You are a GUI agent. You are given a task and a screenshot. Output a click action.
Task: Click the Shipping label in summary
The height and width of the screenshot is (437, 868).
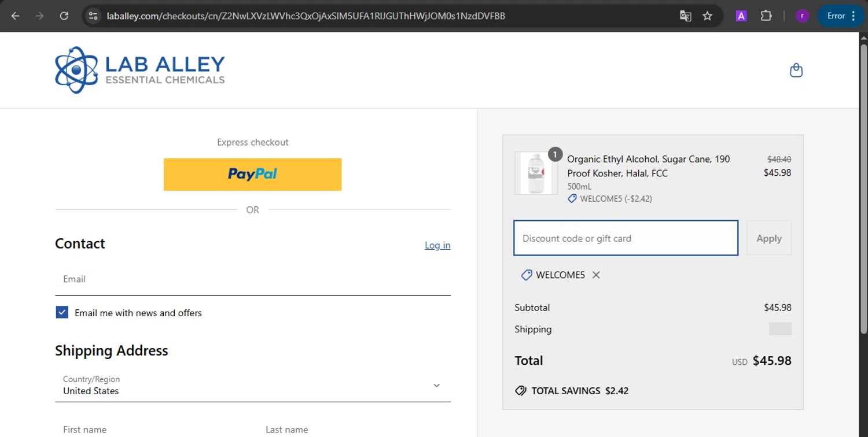tap(533, 329)
